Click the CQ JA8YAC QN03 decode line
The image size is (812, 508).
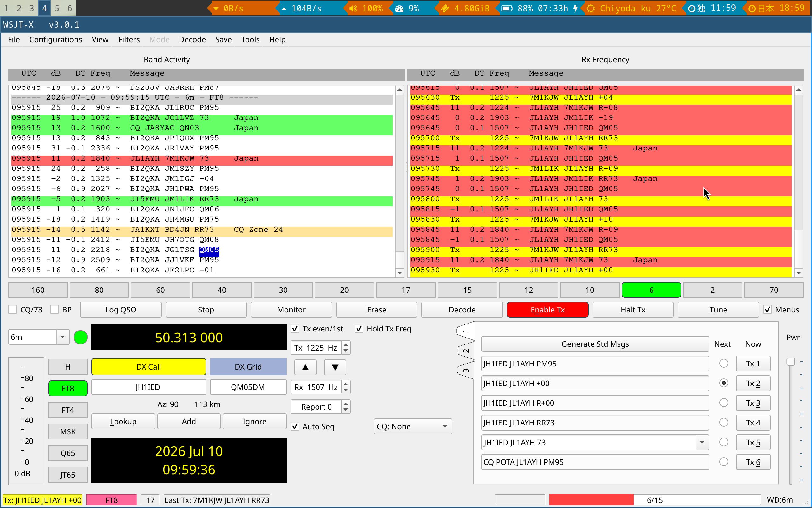(202, 128)
